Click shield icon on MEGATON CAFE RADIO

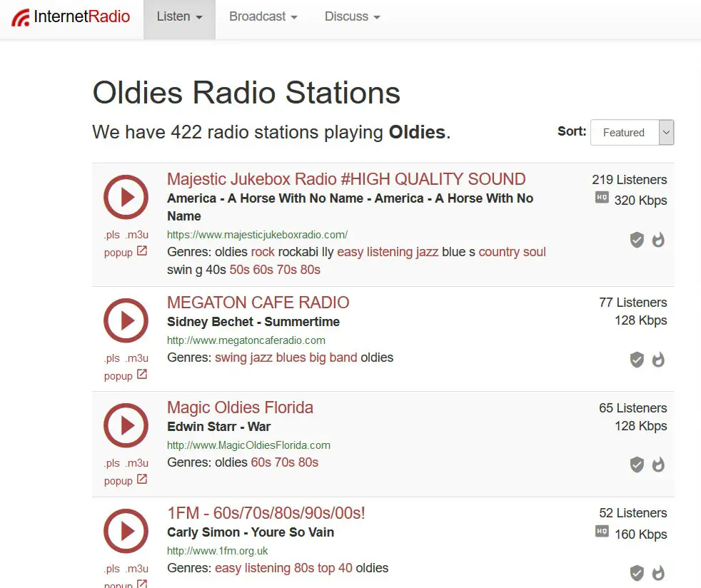(637, 359)
